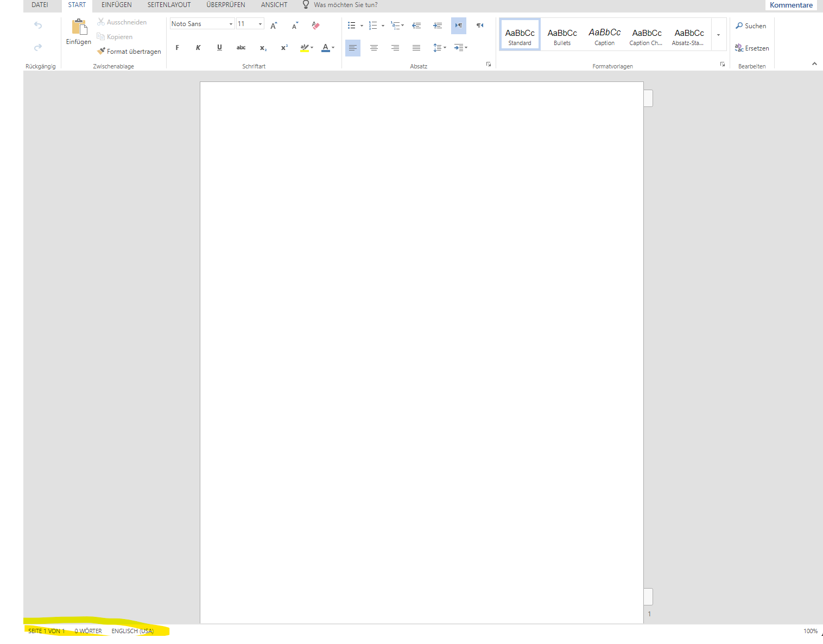Open the numbering style dropdown arrow
The height and width of the screenshot is (644, 823).
pyautogui.click(x=383, y=26)
